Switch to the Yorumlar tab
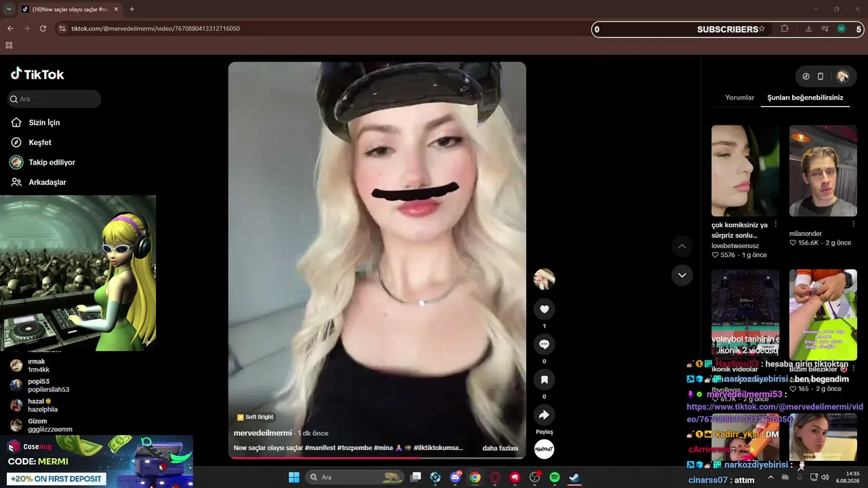The width and height of the screenshot is (868, 488). (x=740, y=98)
